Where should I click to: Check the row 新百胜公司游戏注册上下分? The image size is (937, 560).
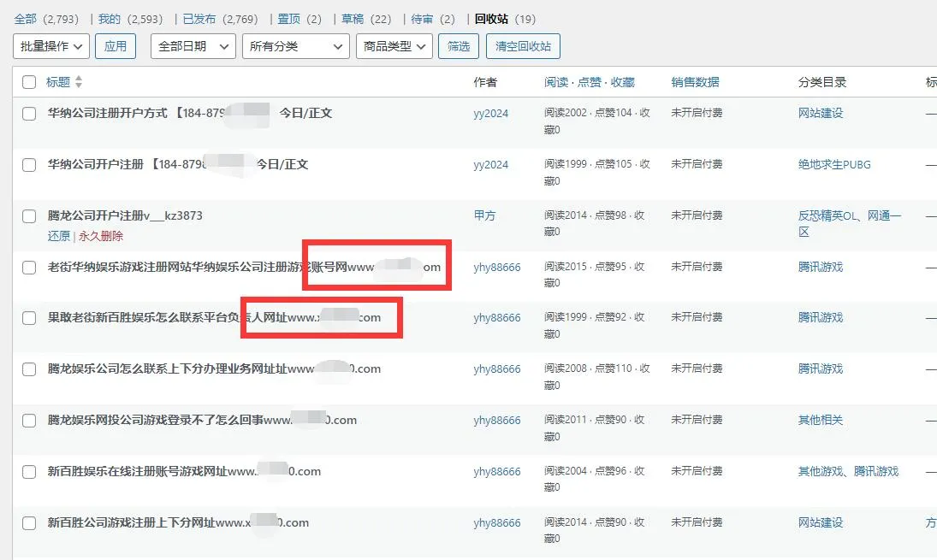[29, 523]
